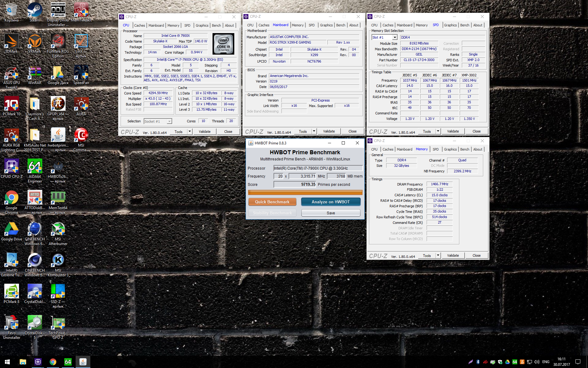Open the Steam desktop icon
Screen dimensions: 588x368
tap(35, 12)
